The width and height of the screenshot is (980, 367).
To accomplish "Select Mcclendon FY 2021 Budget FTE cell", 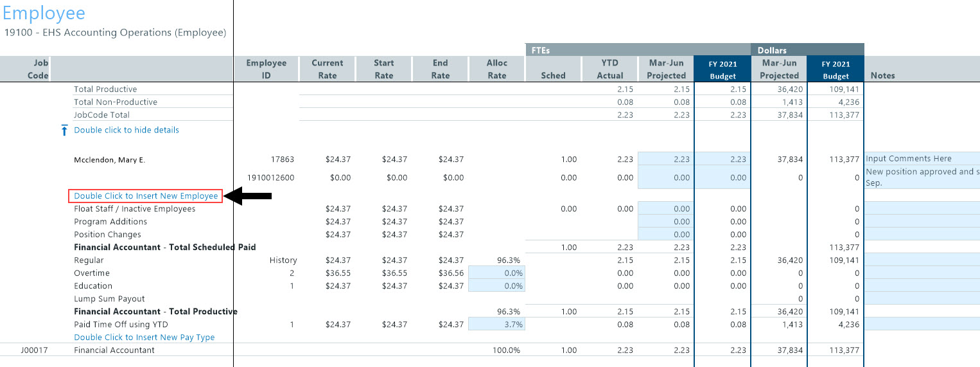I will [722, 159].
